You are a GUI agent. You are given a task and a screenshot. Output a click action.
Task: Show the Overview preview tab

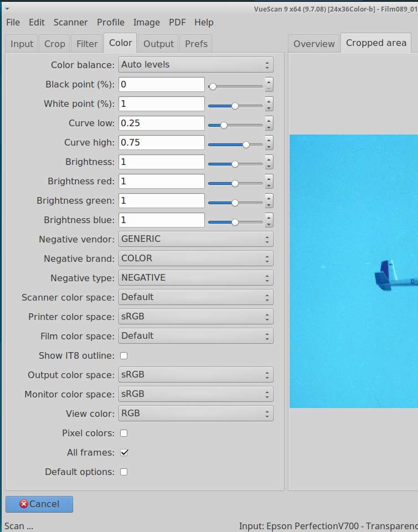[314, 44]
